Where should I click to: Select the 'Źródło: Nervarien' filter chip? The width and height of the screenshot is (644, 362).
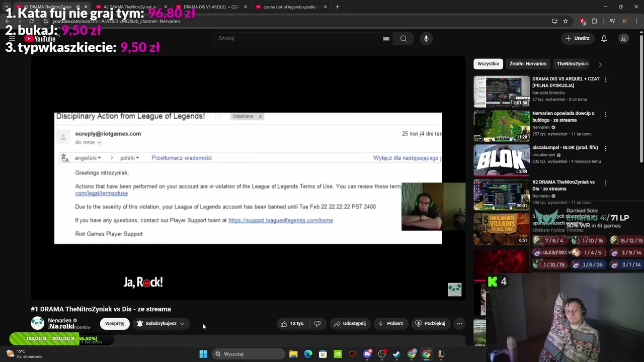click(528, 64)
